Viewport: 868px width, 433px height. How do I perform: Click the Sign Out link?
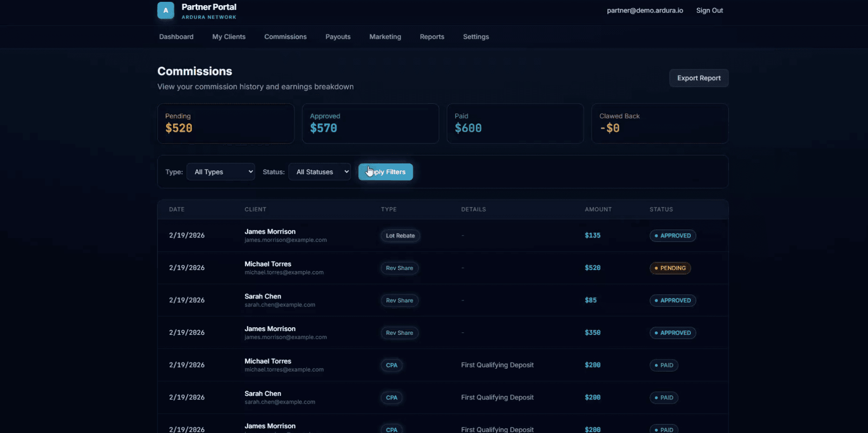point(709,10)
